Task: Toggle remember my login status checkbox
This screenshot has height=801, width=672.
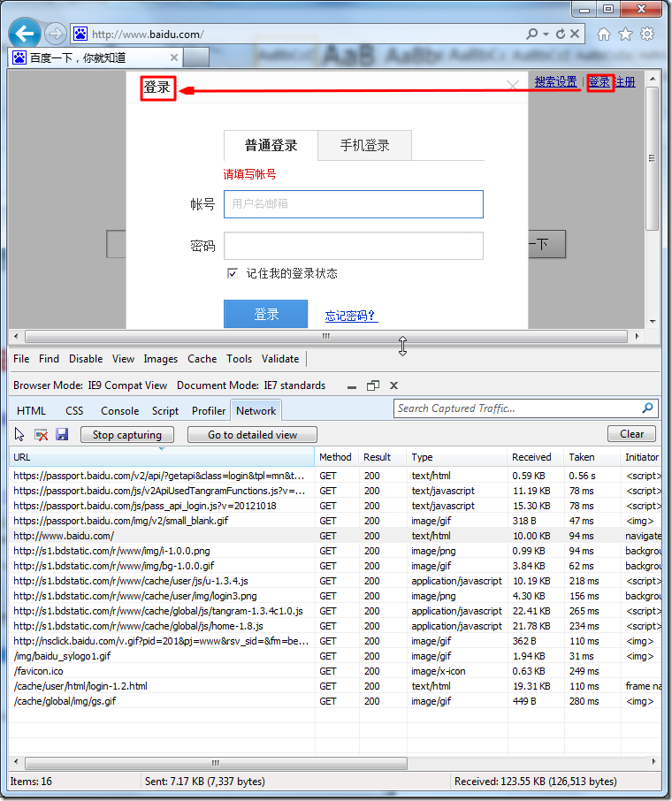Action: [232, 273]
